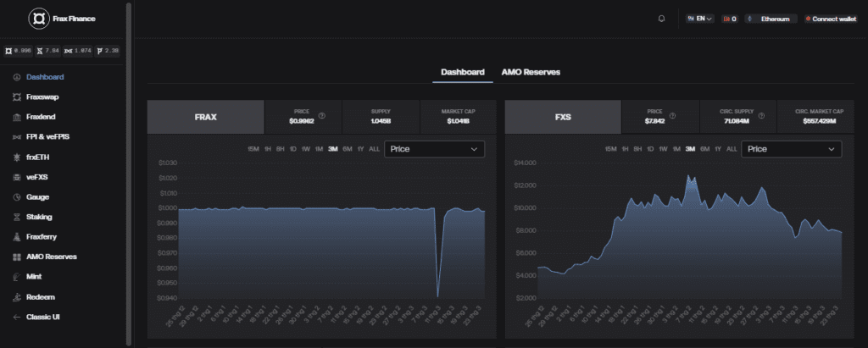
Task: Open Gauge from the sidebar
Action: point(37,197)
